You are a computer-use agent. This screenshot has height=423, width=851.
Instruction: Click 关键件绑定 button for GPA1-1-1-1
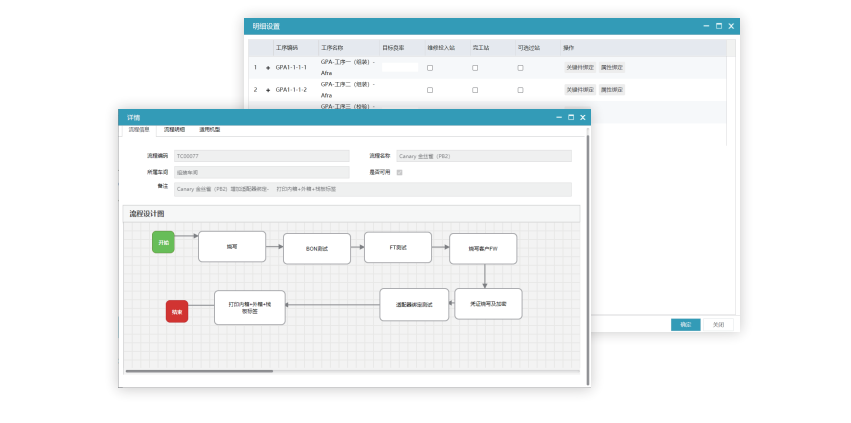coord(580,68)
